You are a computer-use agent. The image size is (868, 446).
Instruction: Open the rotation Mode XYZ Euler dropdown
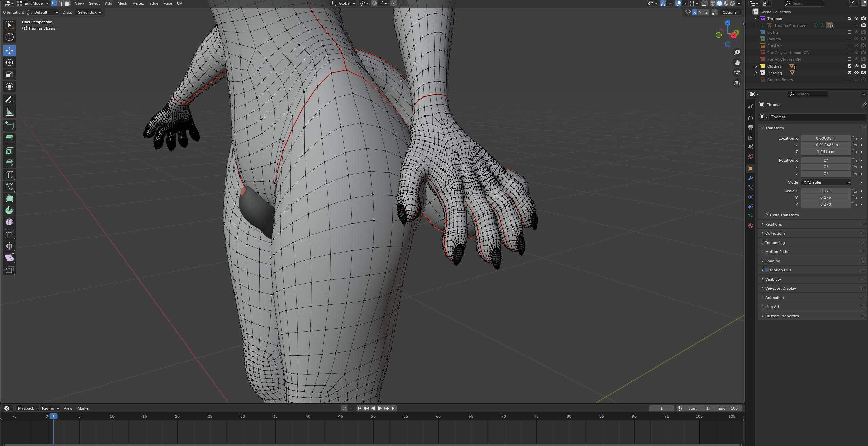826,182
